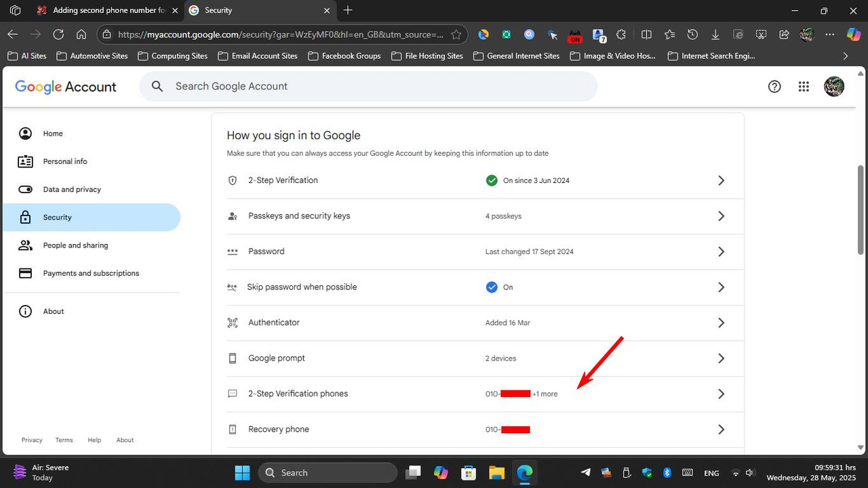Open Automotive Sites bookmark folder

(92, 56)
